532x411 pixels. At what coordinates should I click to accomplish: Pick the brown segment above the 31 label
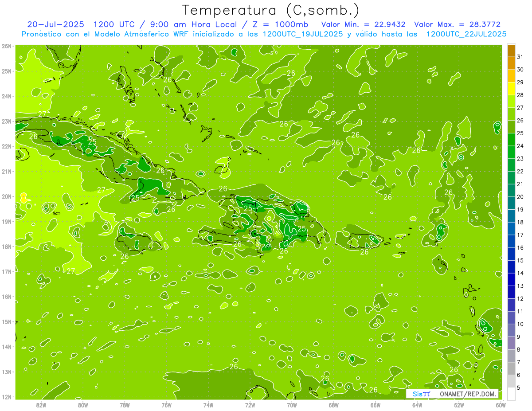(x=511, y=50)
